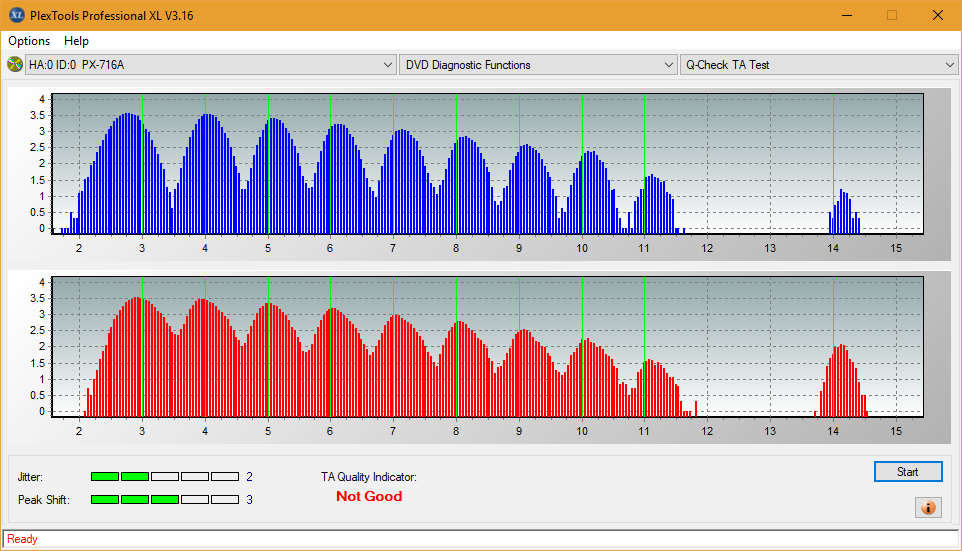Minimize the PlexTools window
The height and width of the screenshot is (551, 962).
pos(847,15)
